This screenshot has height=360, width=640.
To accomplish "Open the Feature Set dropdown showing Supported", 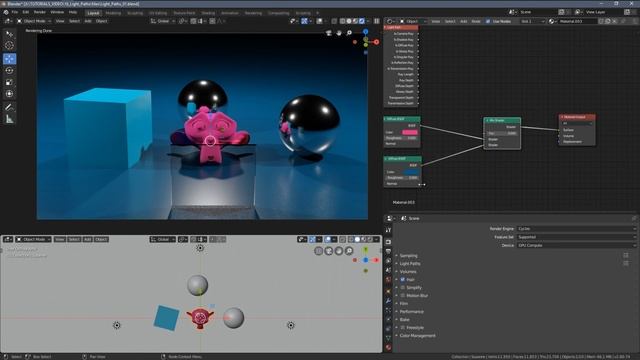I will [576, 237].
